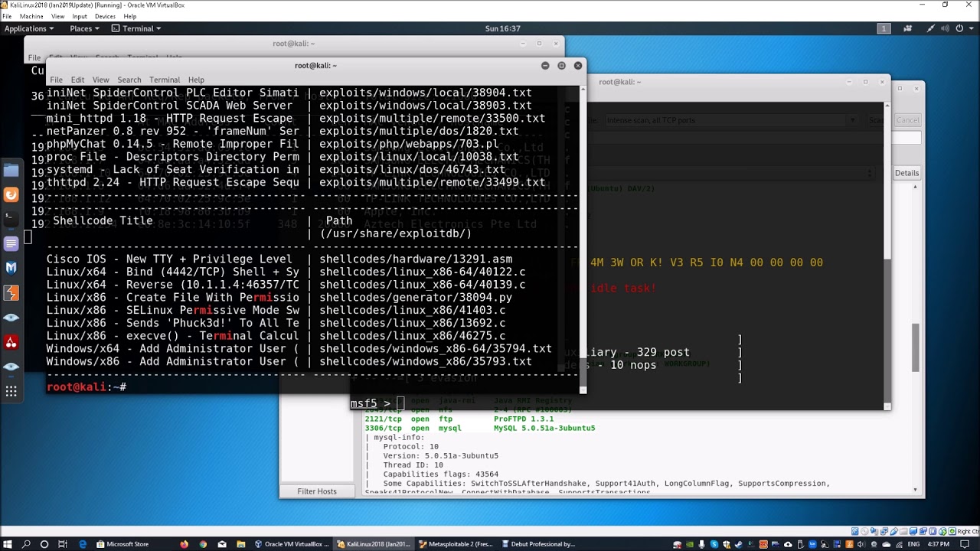Open Firefox icon on Windows taskbar
The width and height of the screenshot is (980, 551).
pyautogui.click(x=184, y=544)
